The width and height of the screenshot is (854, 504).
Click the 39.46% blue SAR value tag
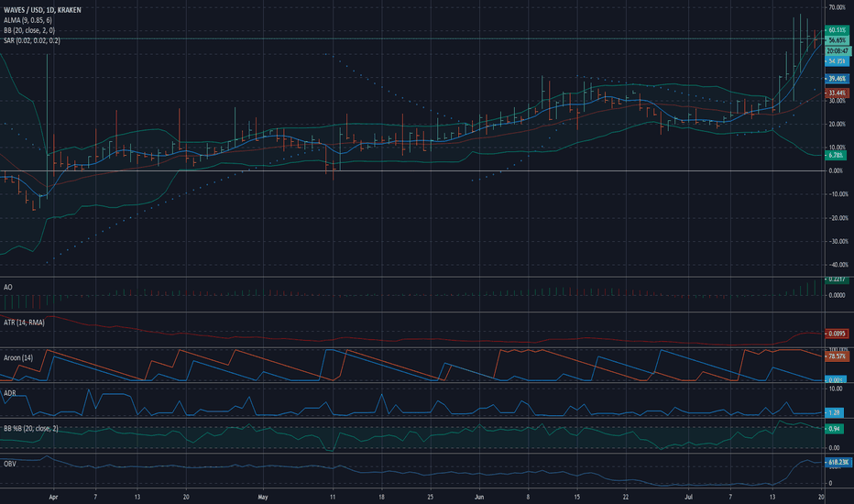tap(838, 79)
